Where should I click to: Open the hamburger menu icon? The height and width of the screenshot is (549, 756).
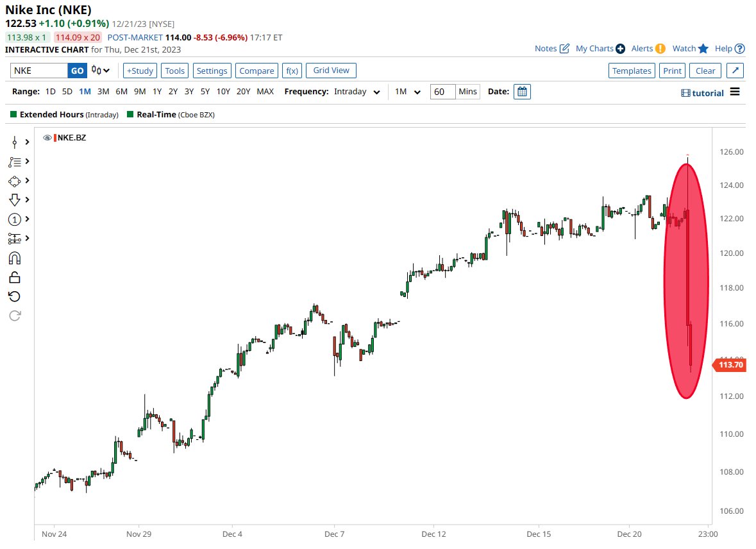point(735,92)
